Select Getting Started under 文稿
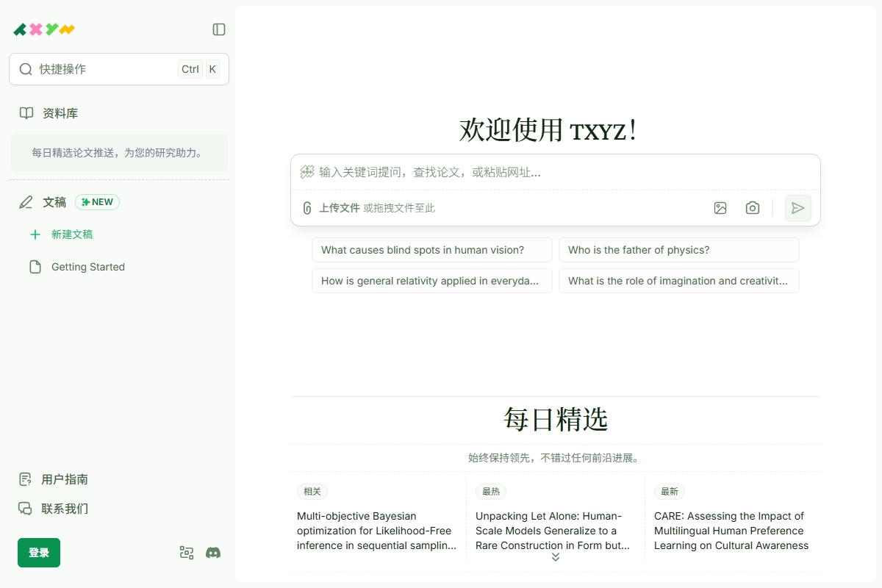Image resolution: width=882 pixels, height=588 pixels. click(87, 267)
